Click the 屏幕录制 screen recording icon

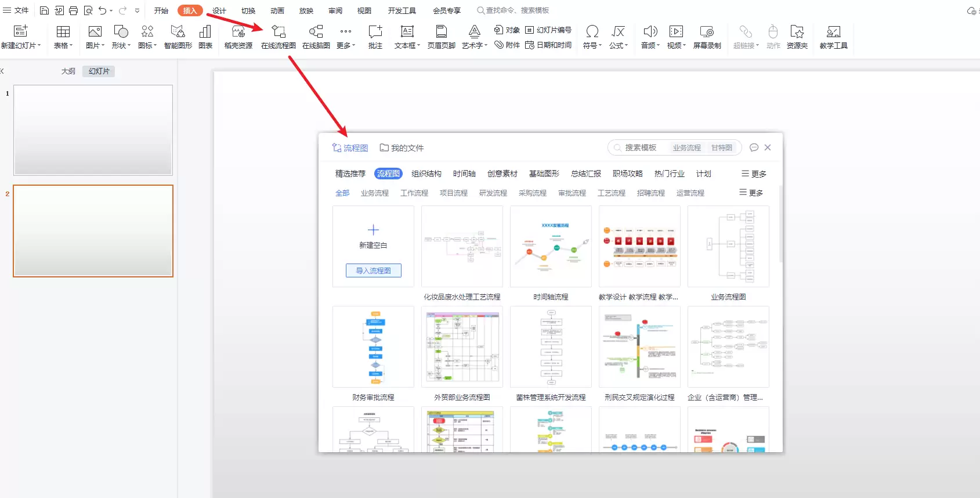pyautogui.click(x=707, y=37)
